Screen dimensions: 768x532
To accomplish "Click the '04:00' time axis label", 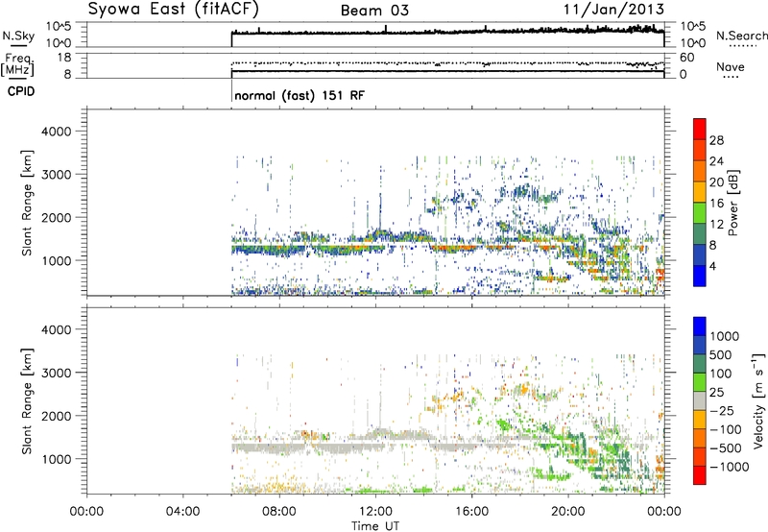I will point(182,512).
